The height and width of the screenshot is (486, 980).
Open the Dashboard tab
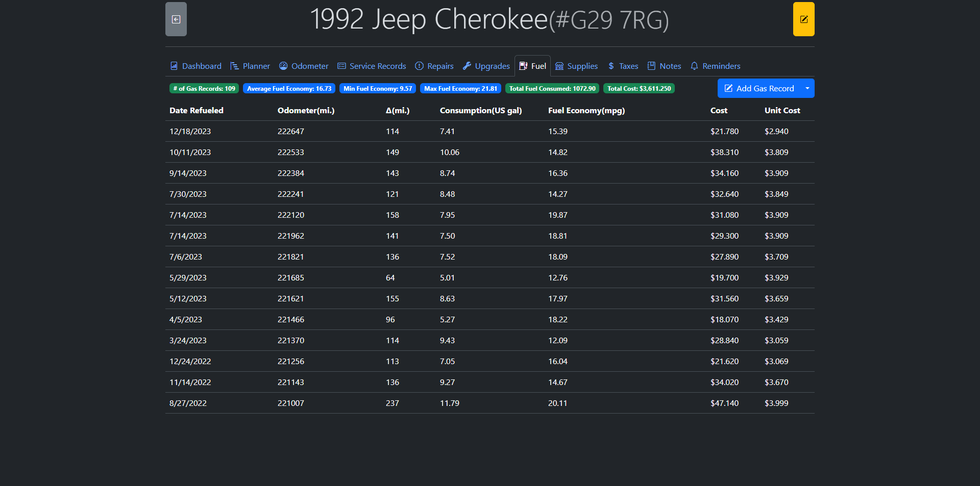tap(196, 66)
